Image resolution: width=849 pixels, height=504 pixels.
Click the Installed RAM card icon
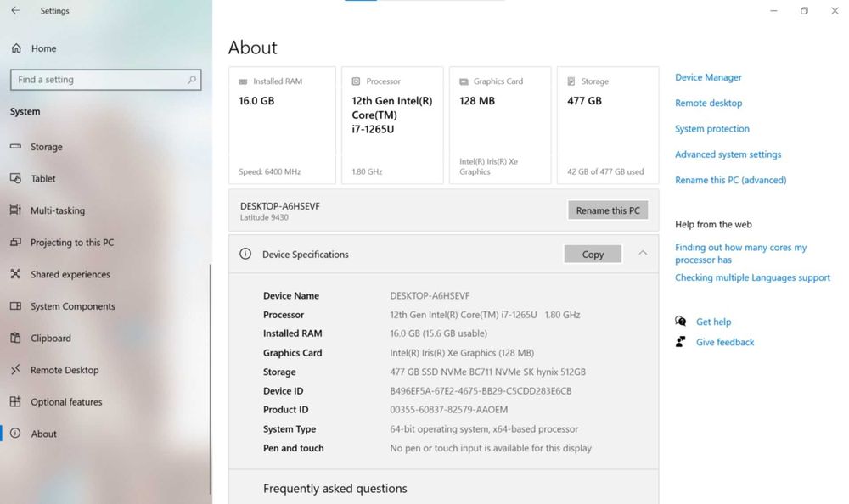pyautogui.click(x=243, y=81)
